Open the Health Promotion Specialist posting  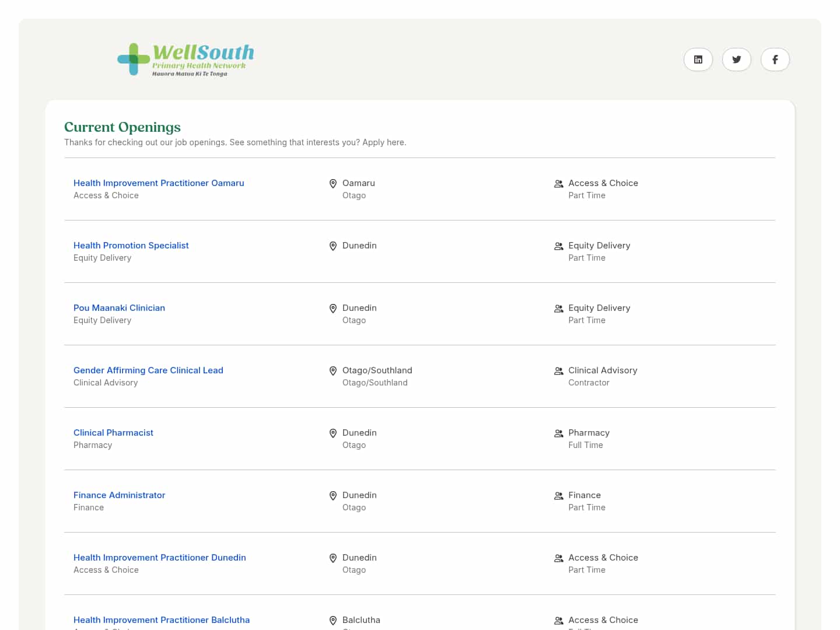(x=131, y=245)
